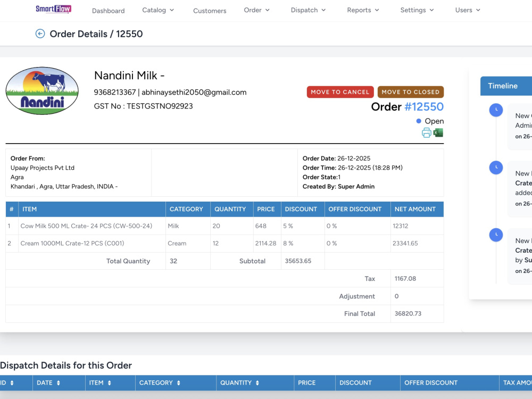Click the 8 % discount cell
Image resolution: width=532 pixels, height=399 pixels.
click(x=303, y=243)
